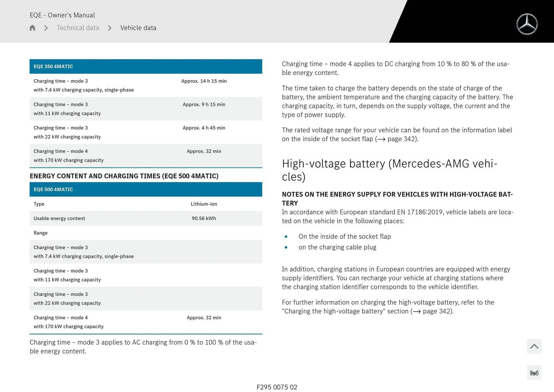The image size is (554, 392).
Task: Click EQE 350 row with 22 kW charging capacity
Action: 146,132
